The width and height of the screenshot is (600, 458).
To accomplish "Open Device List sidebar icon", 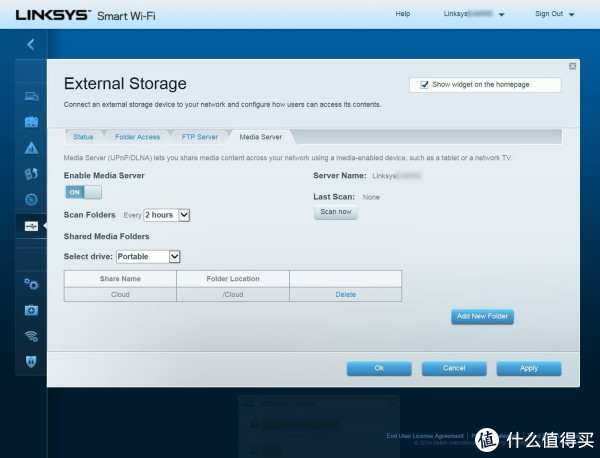I will tap(31, 96).
